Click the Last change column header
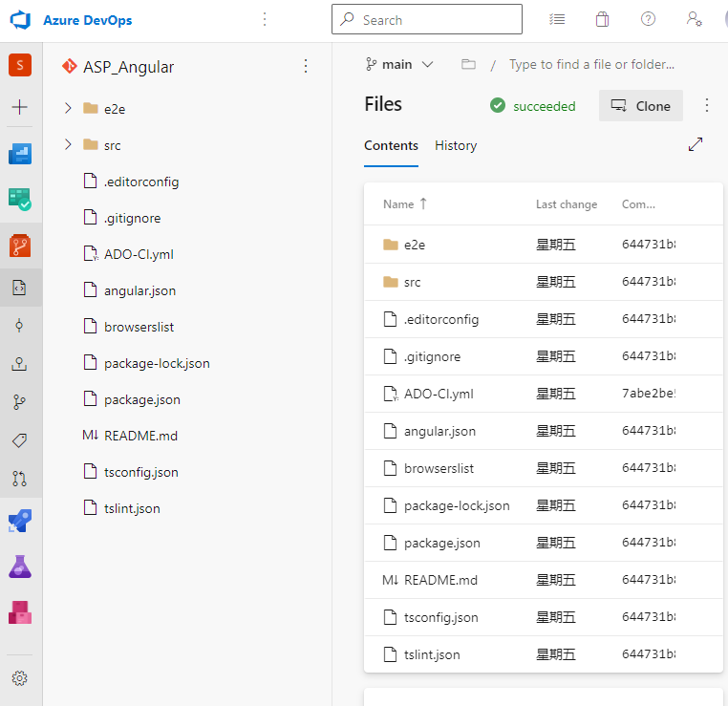The height and width of the screenshot is (706, 728). pyautogui.click(x=567, y=204)
